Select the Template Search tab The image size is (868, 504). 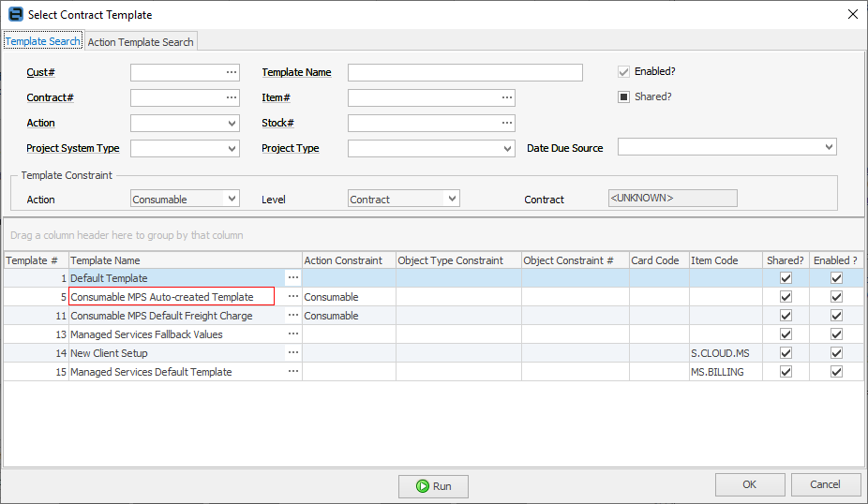tap(43, 42)
